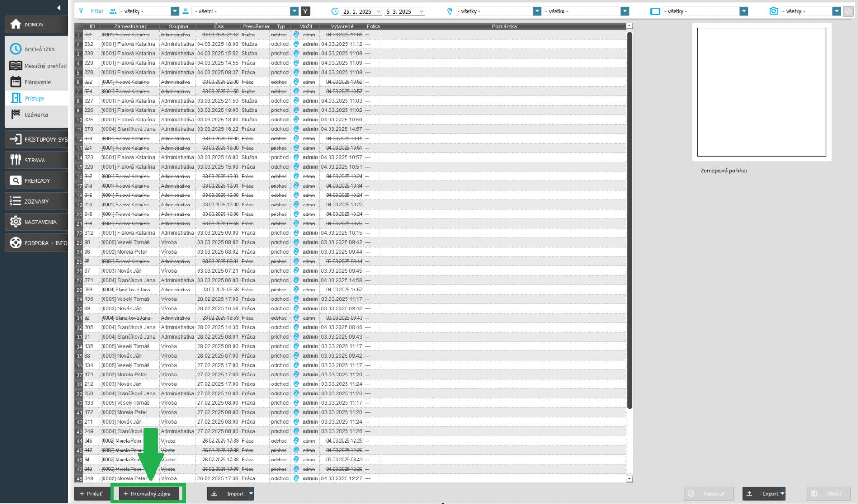Click the calendar icon for Plánovanie
The width and height of the screenshot is (858, 504).
tap(16, 82)
